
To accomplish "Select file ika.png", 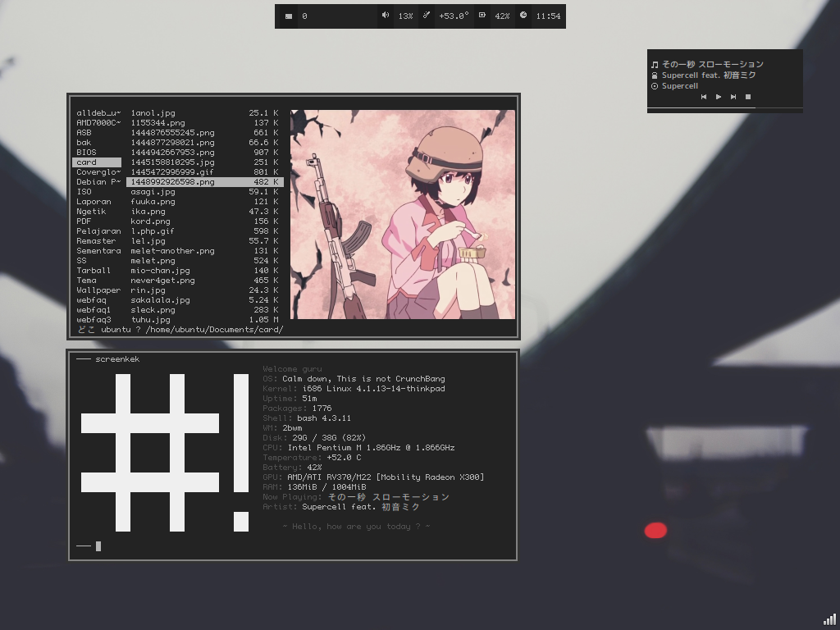I will click(x=148, y=212).
